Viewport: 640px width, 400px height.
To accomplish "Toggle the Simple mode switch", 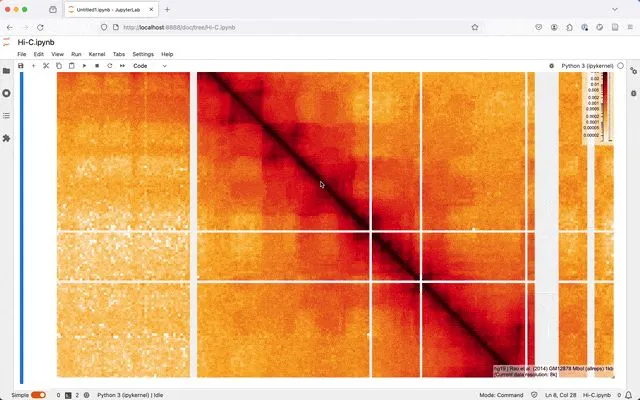I will coord(38,395).
